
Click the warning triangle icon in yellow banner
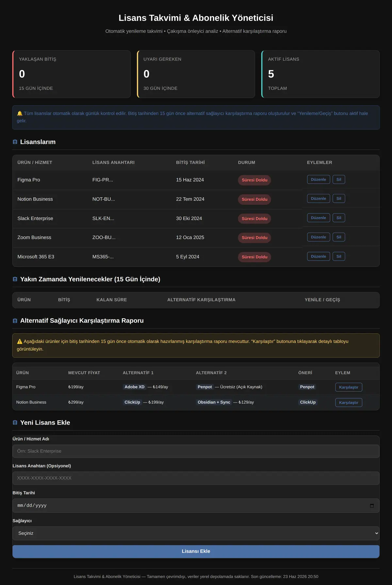point(20,342)
